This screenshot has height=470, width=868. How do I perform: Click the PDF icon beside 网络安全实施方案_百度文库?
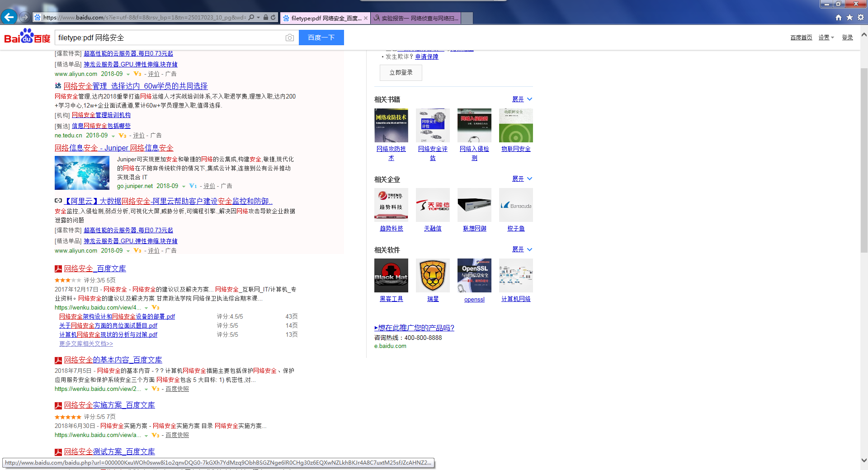point(58,405)
